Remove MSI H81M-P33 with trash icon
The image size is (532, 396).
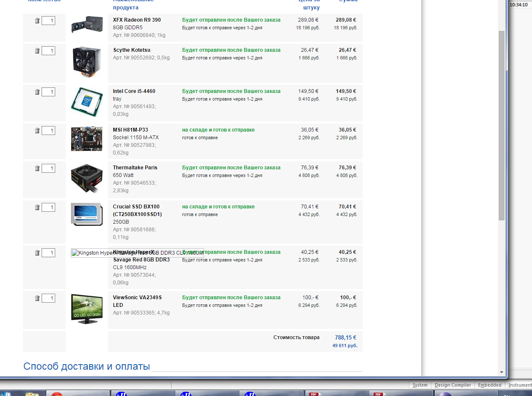click(x=37, y=131)
